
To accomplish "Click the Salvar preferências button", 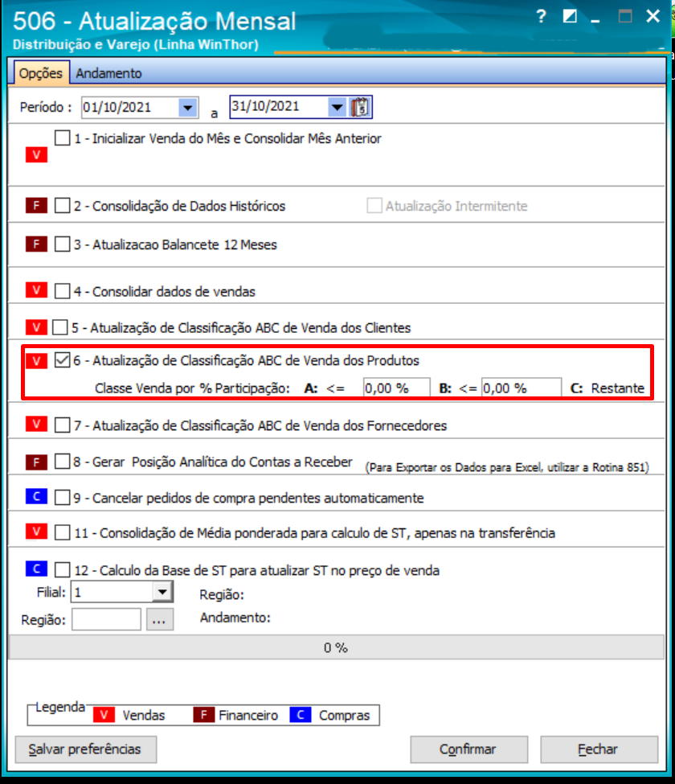I will pyautogui.click(x=85, y=749).
